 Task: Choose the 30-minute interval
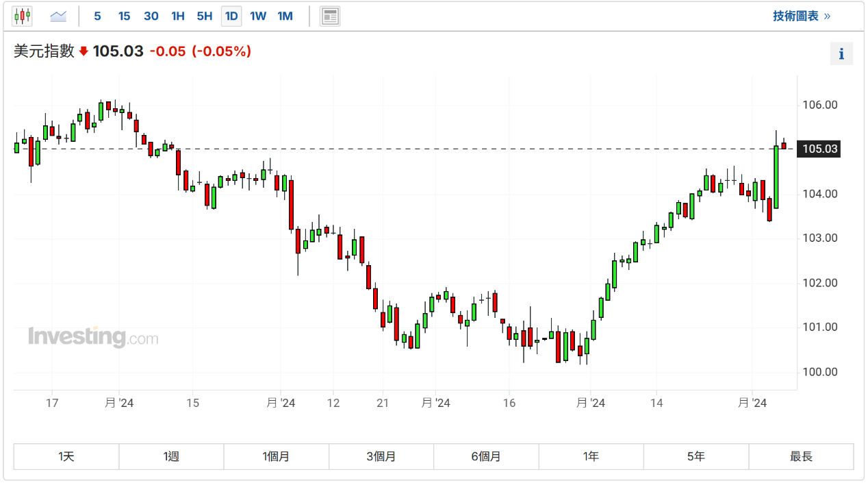click(x=151, y=16)
